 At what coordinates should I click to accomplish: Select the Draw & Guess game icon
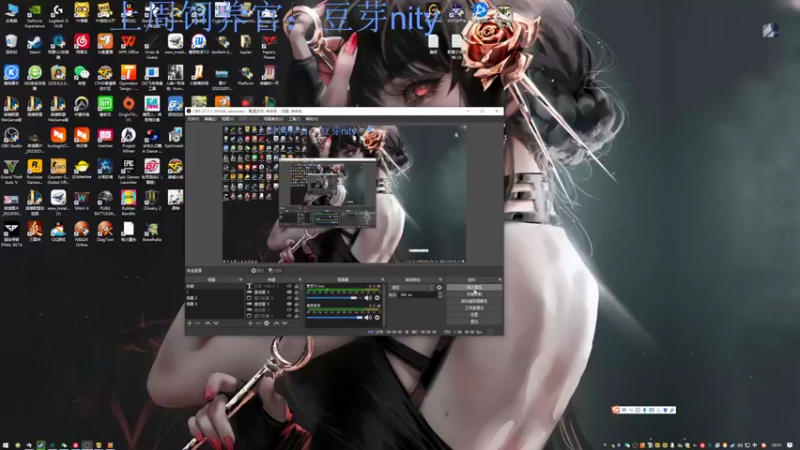pyautogui.click(x=152, y=46)
